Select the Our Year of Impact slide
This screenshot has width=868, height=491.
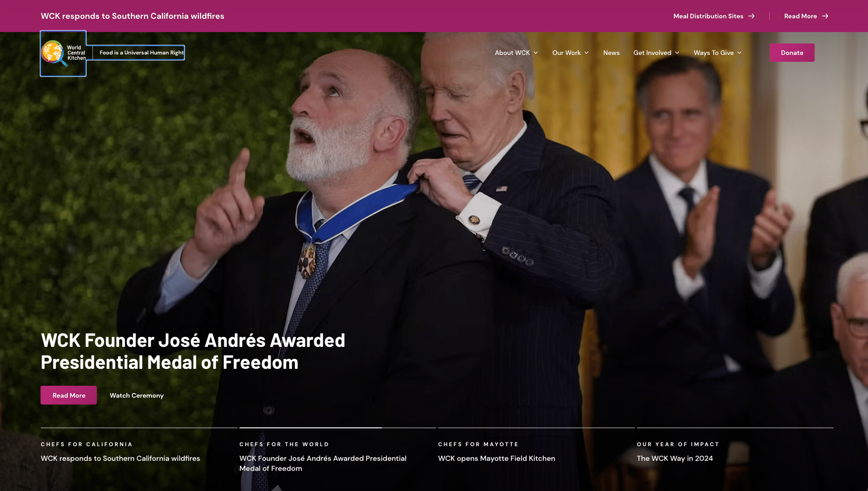[735, 451]
